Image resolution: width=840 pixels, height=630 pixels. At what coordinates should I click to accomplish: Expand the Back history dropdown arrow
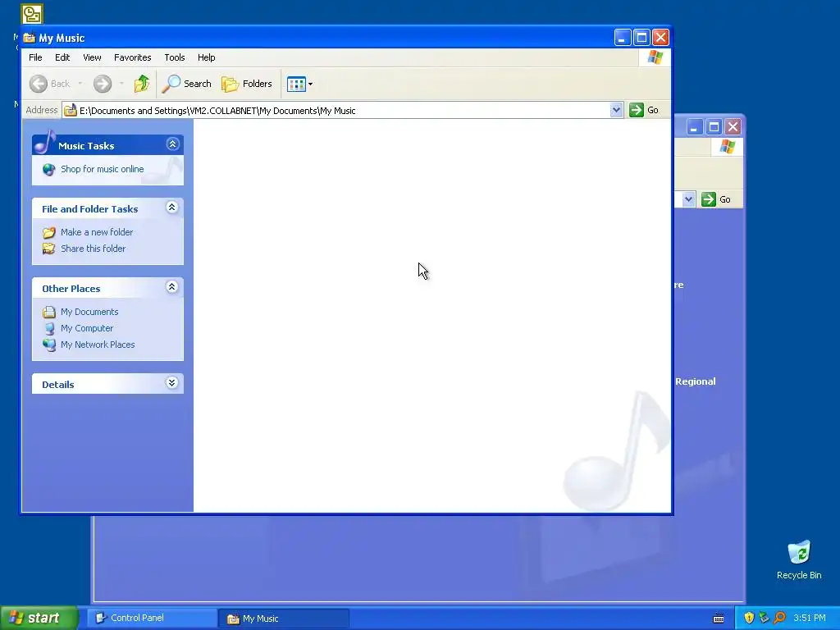[80, 84]
